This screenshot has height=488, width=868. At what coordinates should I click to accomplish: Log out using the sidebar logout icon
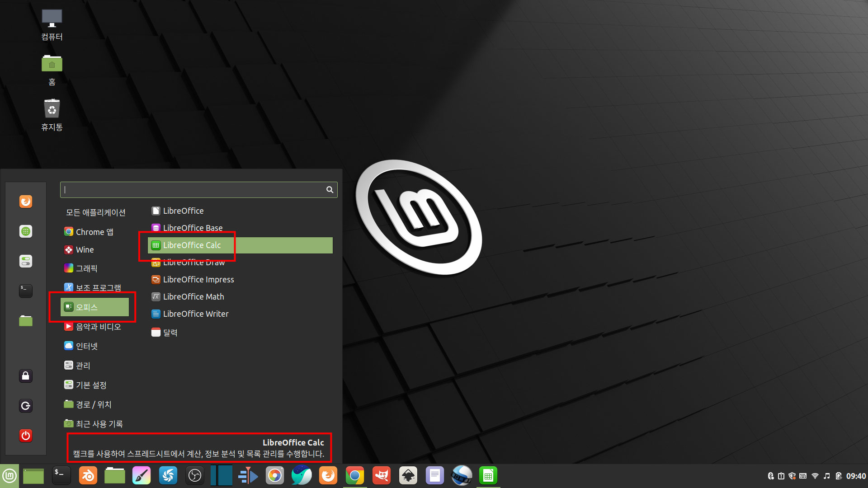click(x=26, y=406)
